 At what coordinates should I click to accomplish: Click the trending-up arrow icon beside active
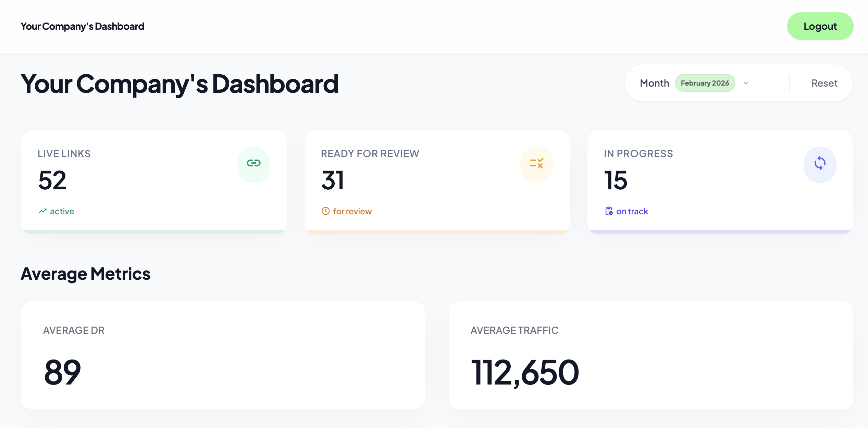[42, 211]
